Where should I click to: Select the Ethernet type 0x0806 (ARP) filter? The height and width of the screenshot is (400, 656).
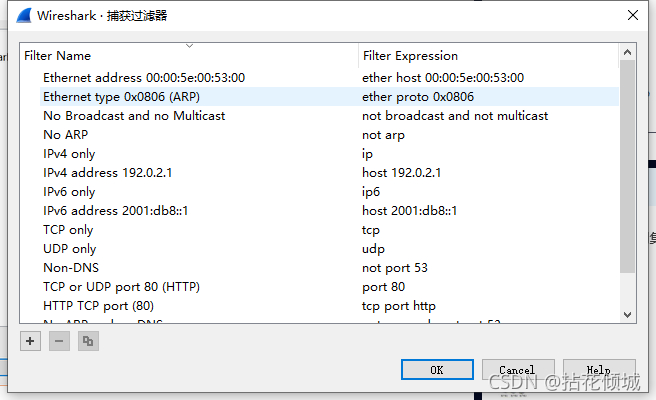[121, 97]
